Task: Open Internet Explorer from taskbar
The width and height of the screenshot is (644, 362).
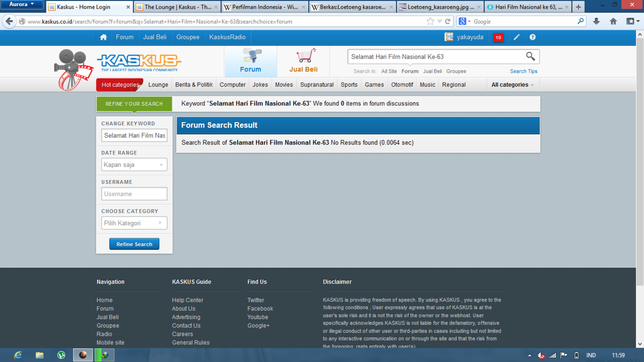Action: (x=18, y=355)
